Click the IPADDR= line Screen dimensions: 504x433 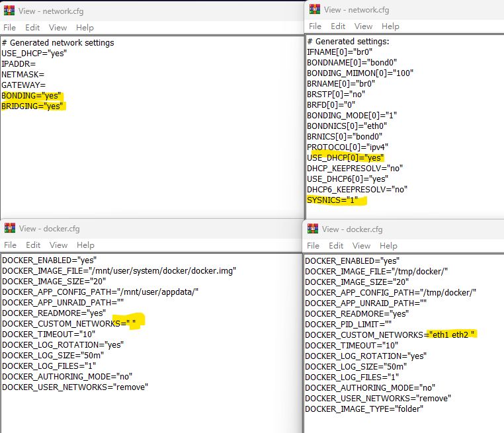pos(19,64)
